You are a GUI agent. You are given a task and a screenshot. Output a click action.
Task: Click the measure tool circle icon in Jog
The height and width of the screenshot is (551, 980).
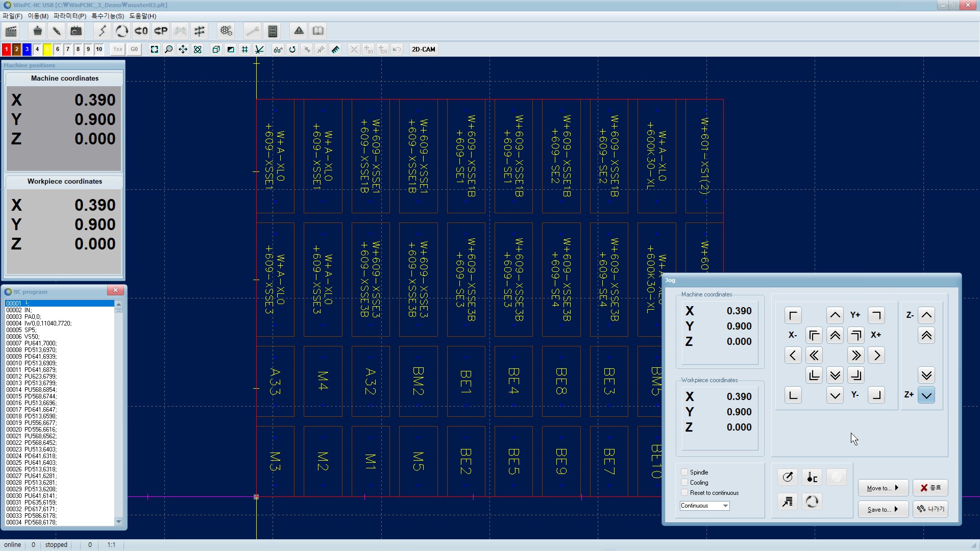click(x=788, y=477)
